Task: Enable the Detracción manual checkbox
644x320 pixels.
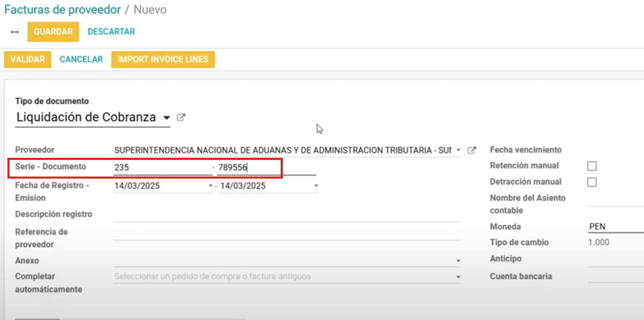Action: tap(591, 182)
